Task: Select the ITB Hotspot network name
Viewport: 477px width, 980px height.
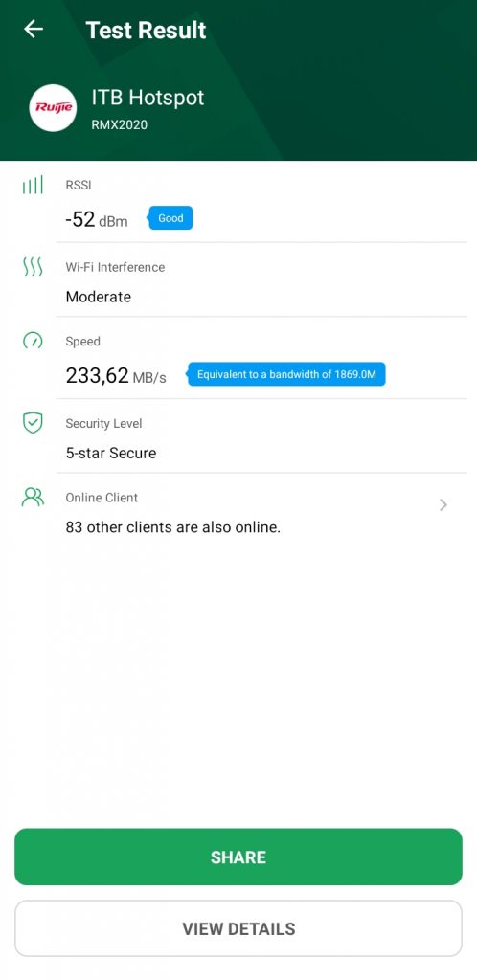Action: 148,98
